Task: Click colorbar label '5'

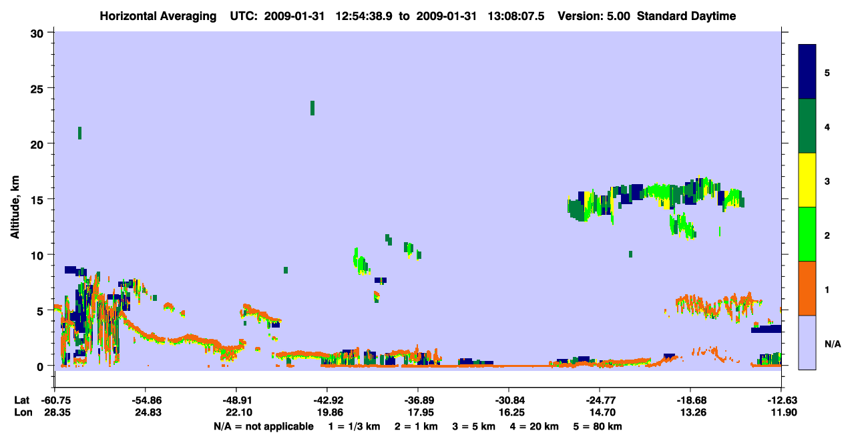Action: pos(827,73)
